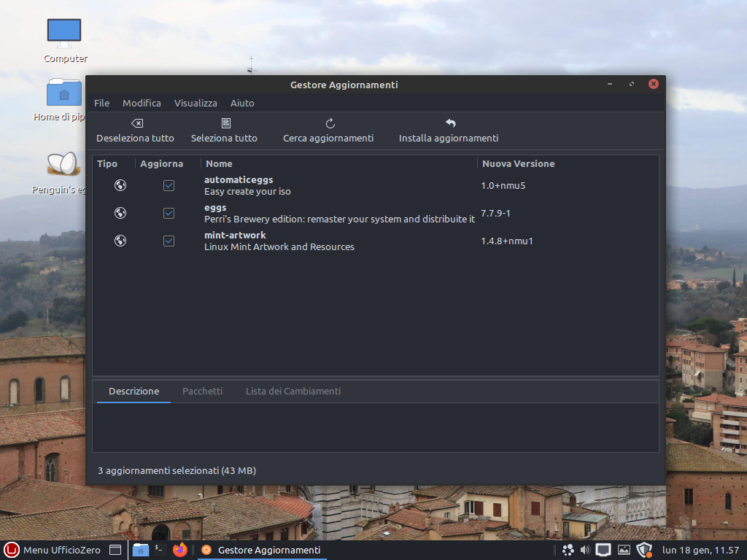Click the clock showing lun 18 gen

(x=700, y=550)
